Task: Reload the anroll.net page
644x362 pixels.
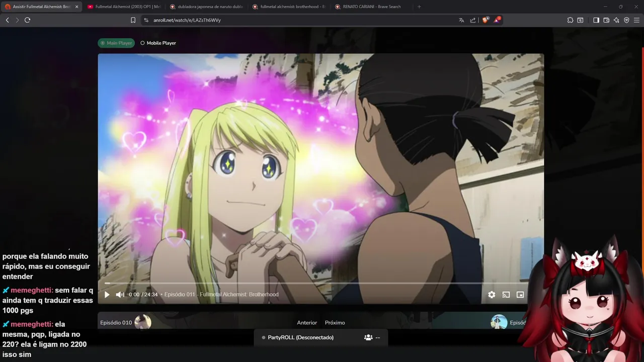Action: coord(28,20)
